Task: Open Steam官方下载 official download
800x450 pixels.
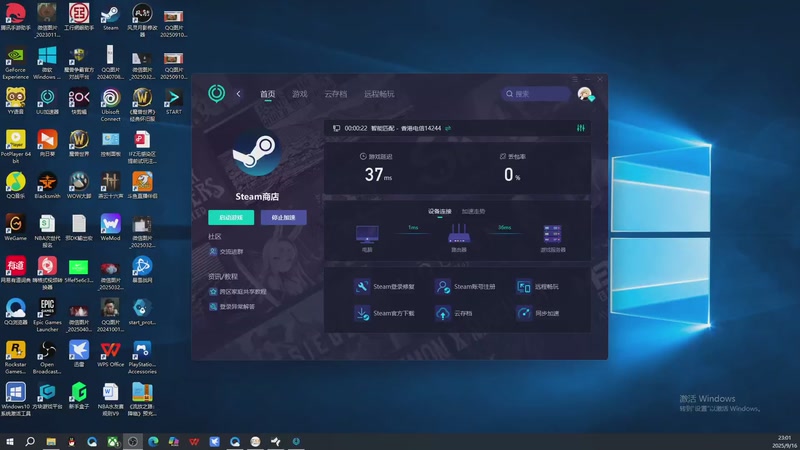Action: (x=384, y=313)
